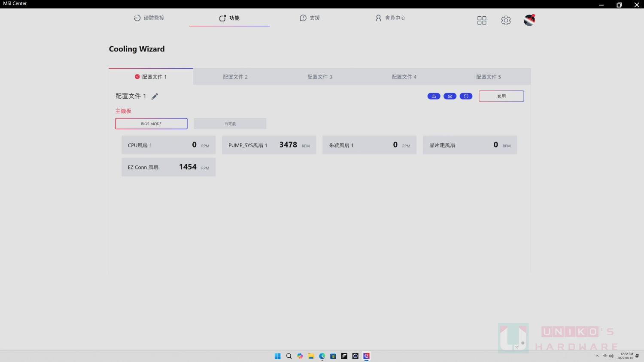Select the PUMP_SYS風扇 1 fan card
Image resolution: width=644 pixels, height=362 pixels.
pos(269,145)
